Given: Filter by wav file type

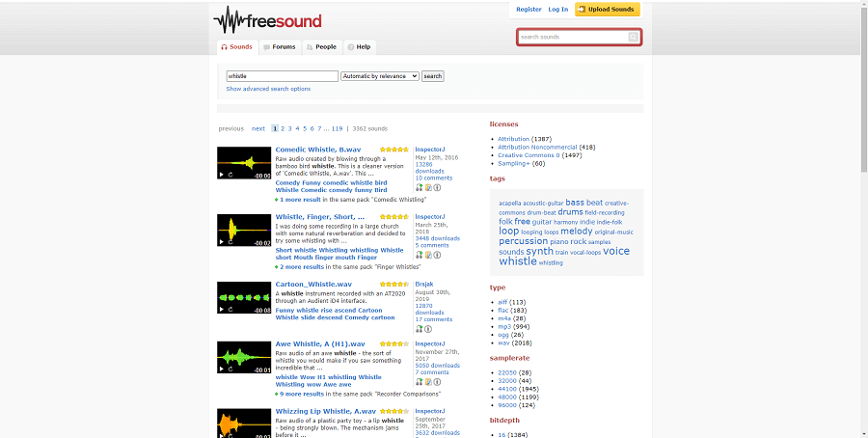Looking at the screenshot, I should pyautogui.click(x=503, y=343).
